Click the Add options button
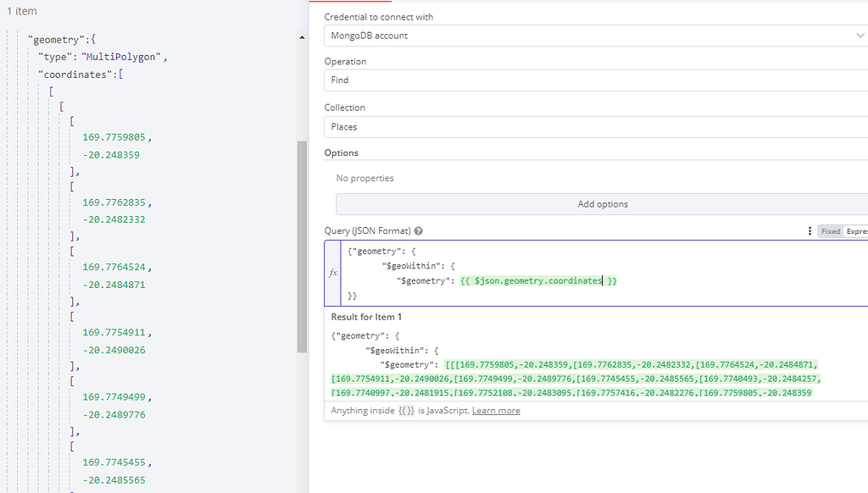The height and width of the screenshot is (493, 868). [x=602, y=203]
